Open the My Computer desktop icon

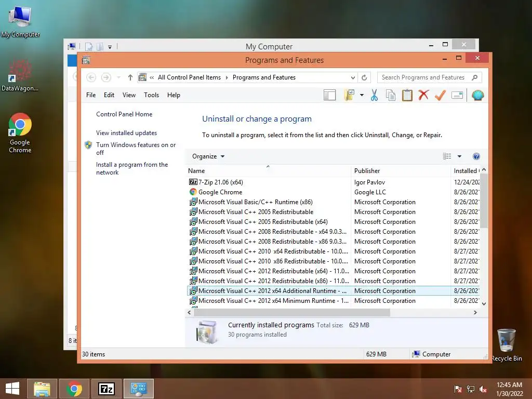20,22
